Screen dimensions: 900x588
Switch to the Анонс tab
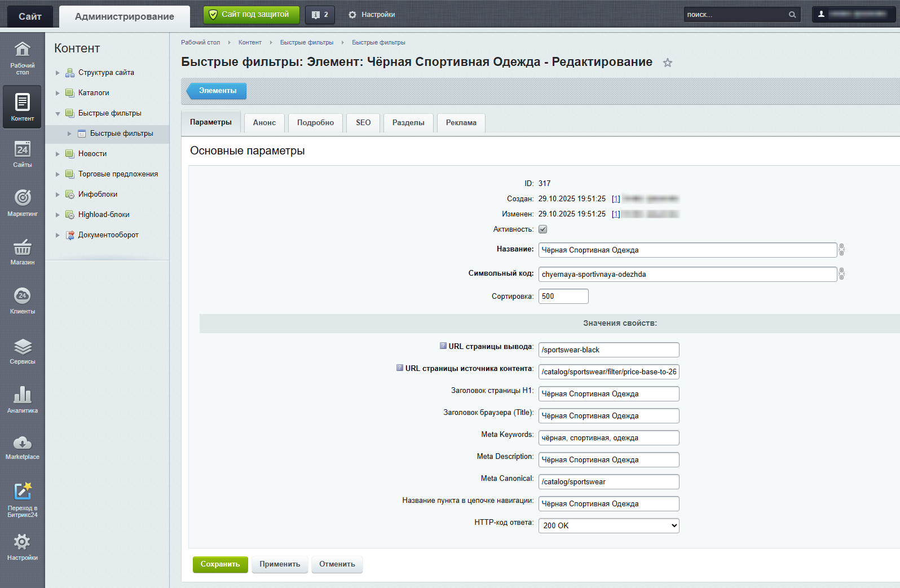pos(264,122)
